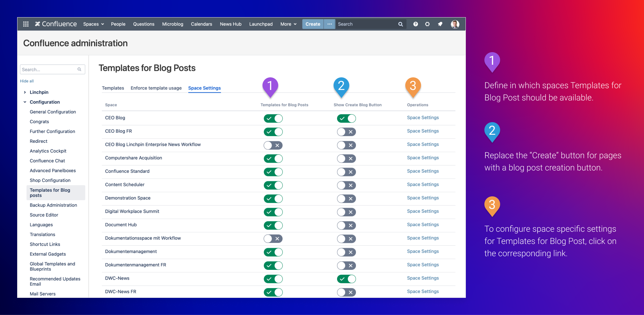Open the Spaces dropdown menu
Screen dimensions: 644x315
(93, 24)
